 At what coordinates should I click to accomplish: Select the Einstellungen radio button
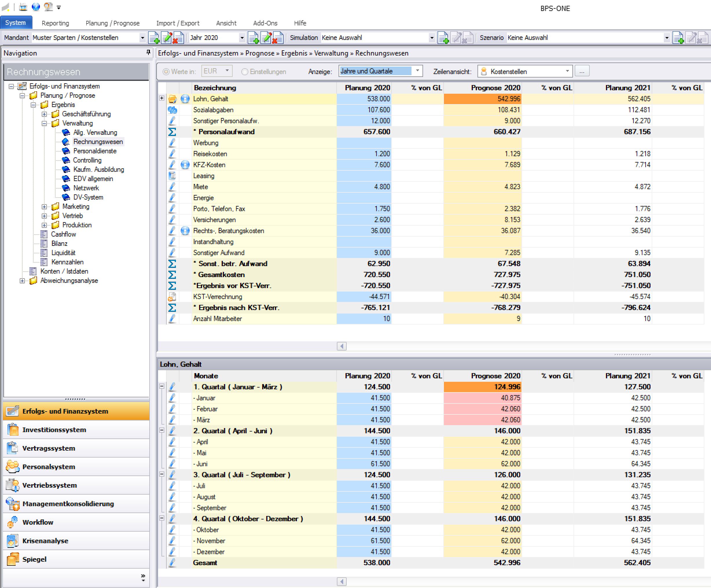click(x=245, y=72)
